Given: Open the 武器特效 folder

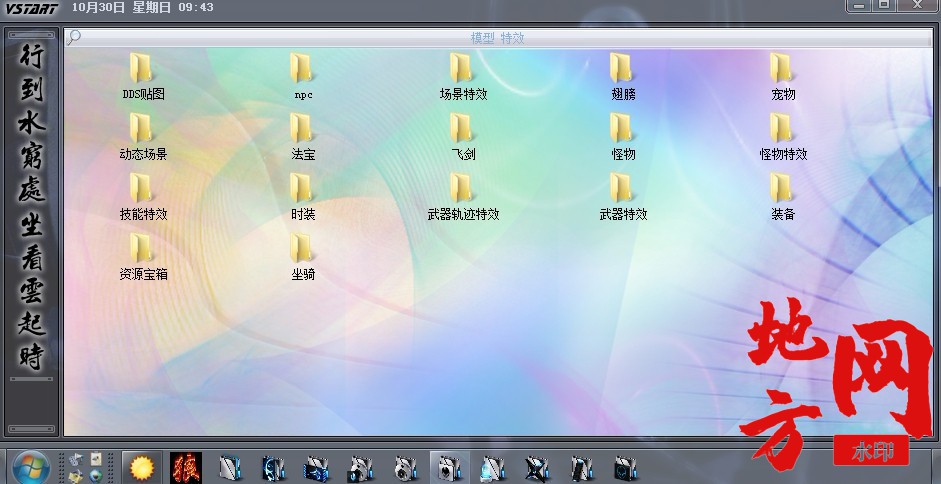Looking at the screenshot, I should 623,196.
